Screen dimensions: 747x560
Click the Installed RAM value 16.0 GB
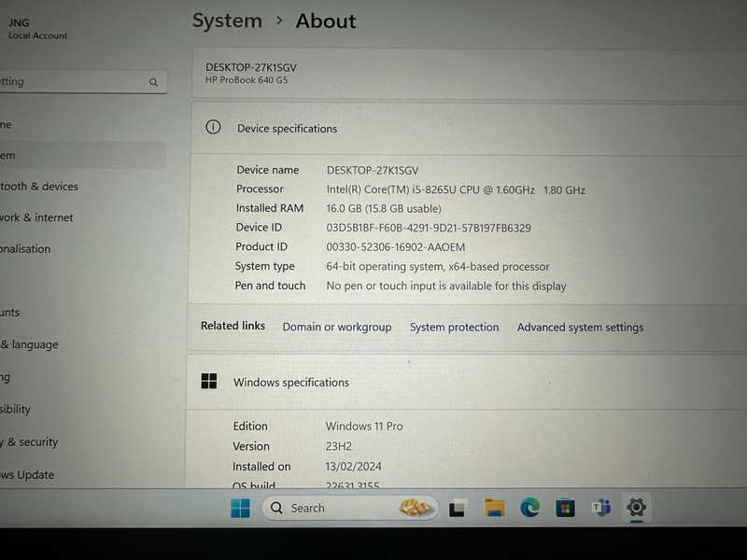pos(384,208)
